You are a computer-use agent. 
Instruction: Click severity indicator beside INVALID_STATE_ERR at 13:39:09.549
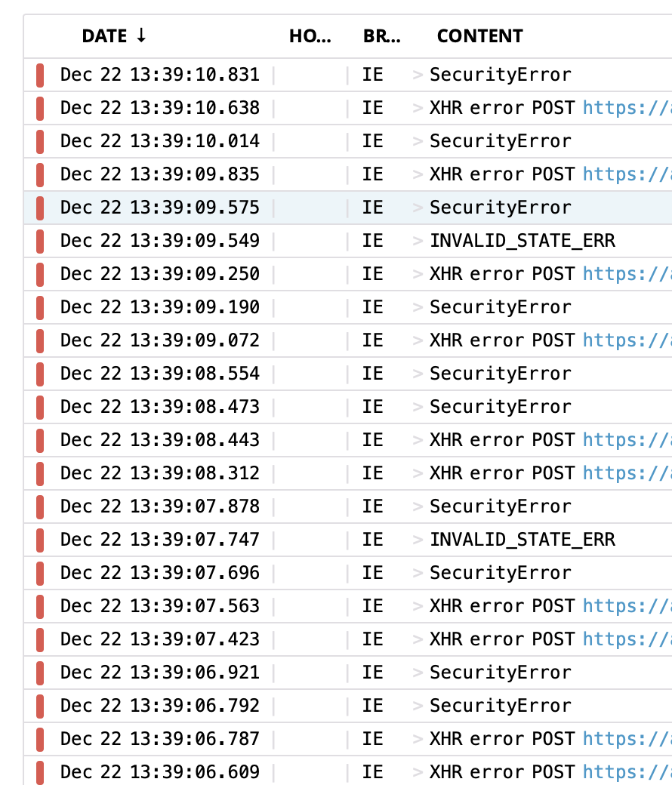[39, 240]
